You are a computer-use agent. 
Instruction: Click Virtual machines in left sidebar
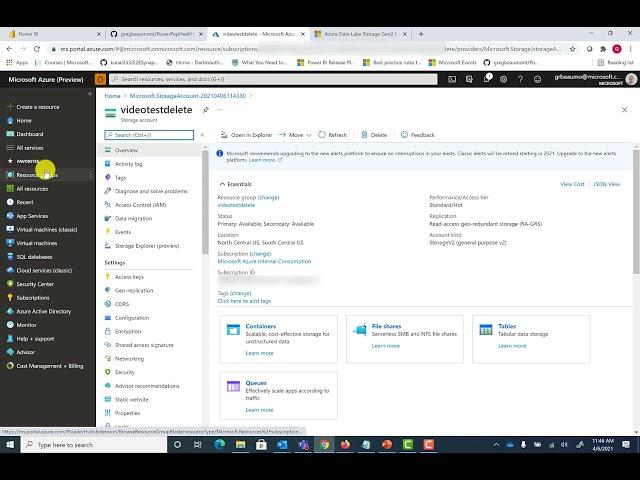point(37,243)
